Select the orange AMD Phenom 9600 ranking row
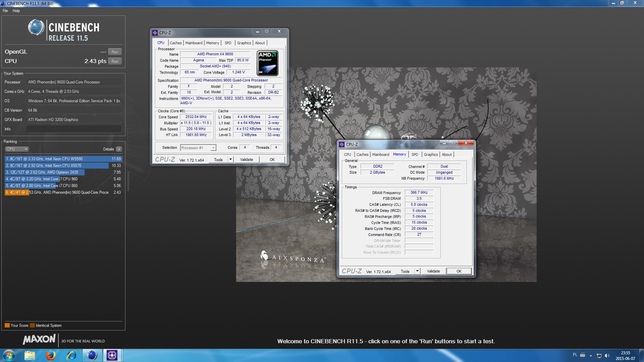Viewport: 644px width, 362px height. pos(63,192)
